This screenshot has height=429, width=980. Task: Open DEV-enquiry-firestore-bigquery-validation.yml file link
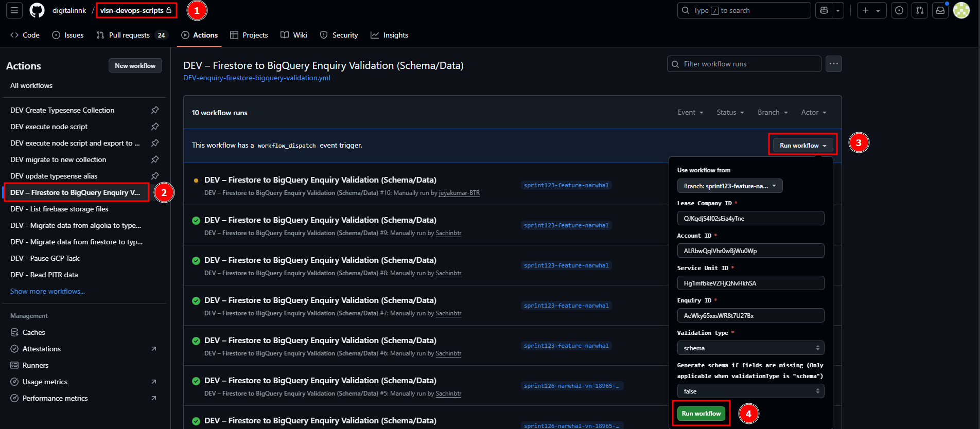257,78
